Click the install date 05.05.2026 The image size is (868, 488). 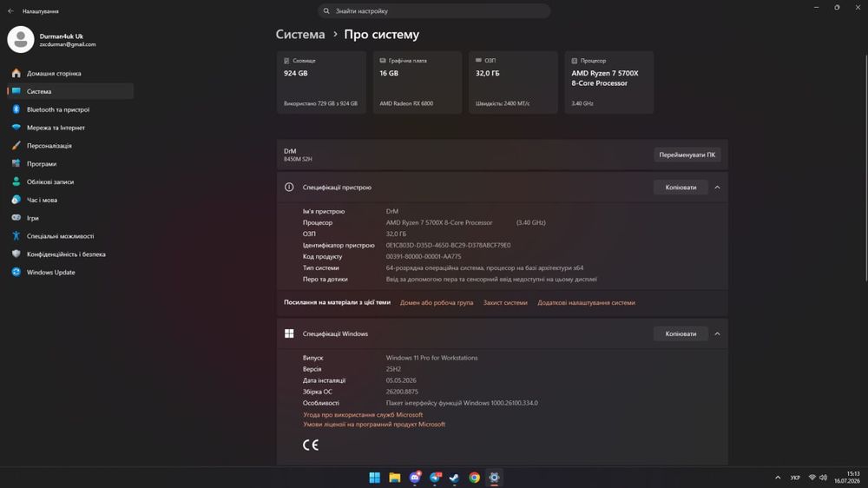(x=401, y=380)
